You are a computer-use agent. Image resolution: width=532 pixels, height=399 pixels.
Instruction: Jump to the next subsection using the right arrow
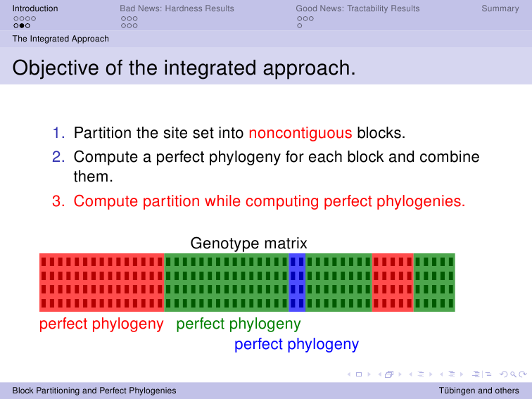click(431, 374)
